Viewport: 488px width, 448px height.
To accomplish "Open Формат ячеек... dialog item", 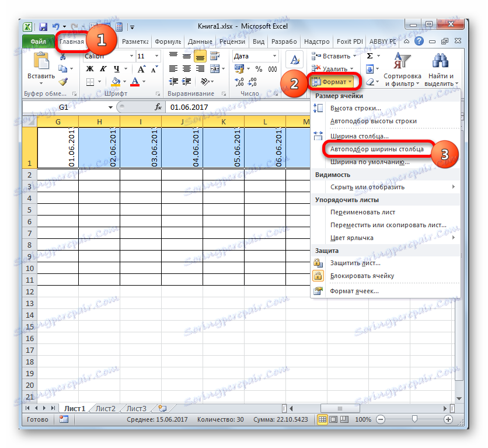I will point(354,291).
